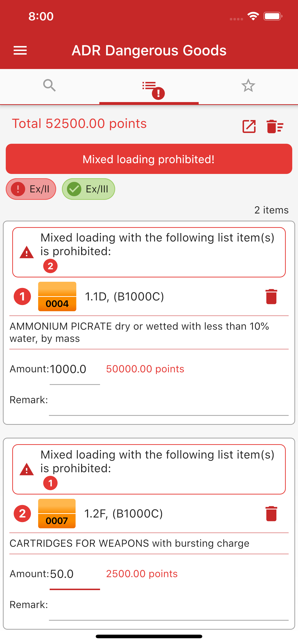This screenshot has width=298, height=644.
Task: Tap the red alert badge on list tab
Action: coord(158,93)
